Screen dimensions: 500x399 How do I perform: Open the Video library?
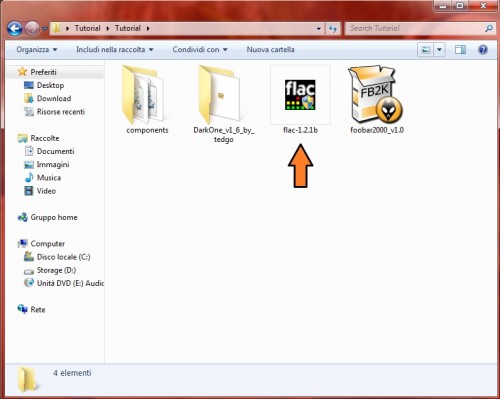[x=46, y=191]
